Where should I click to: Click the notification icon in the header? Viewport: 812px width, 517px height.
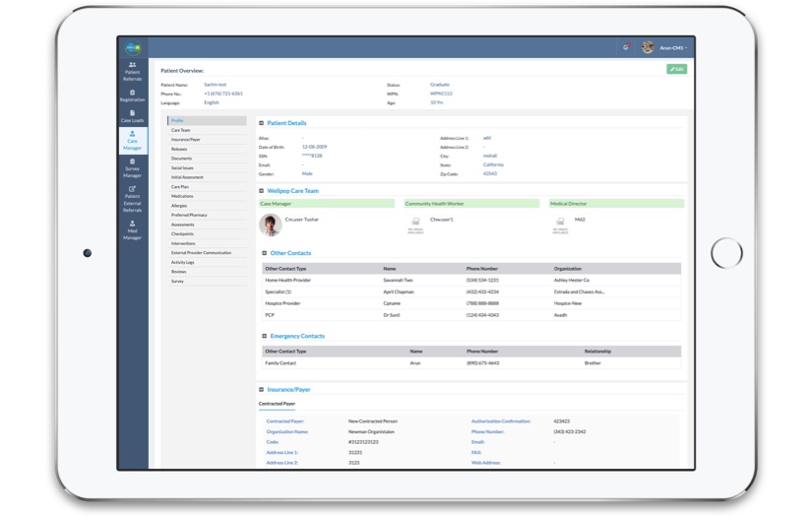tap(626, 47)
